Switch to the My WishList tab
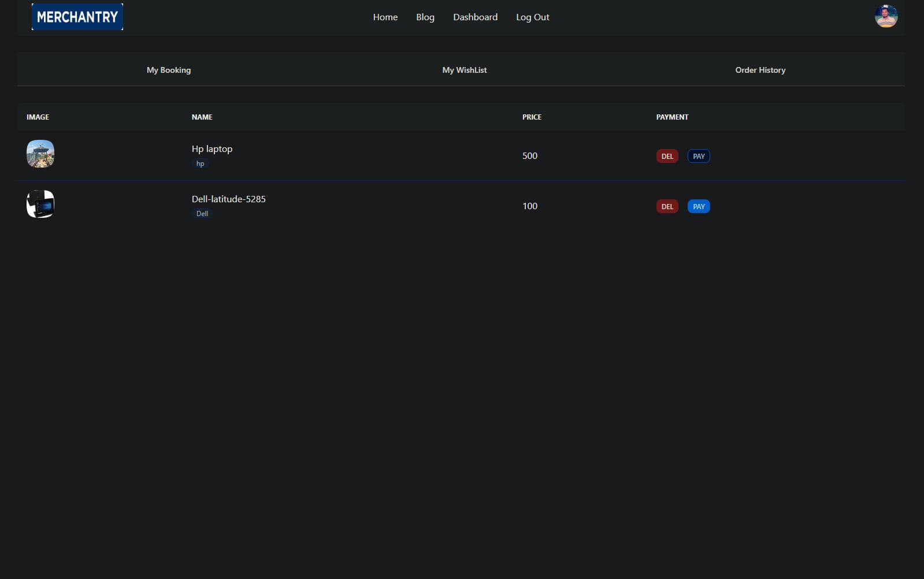Screen dimensions: 924x579 (x=464, y=70)
